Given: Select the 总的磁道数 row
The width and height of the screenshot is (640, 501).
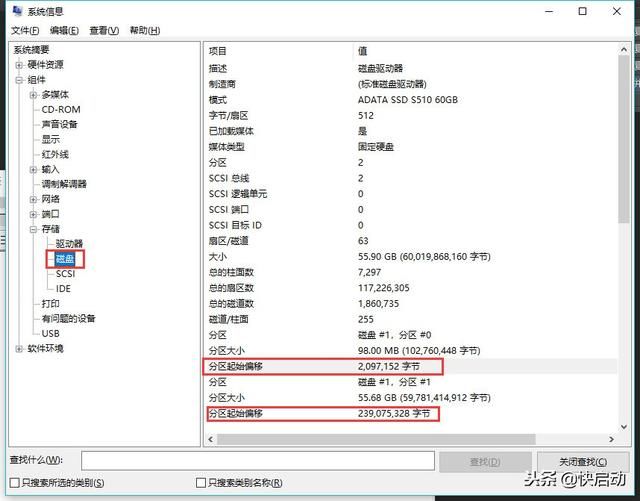Looking at the screenshot, I should [x=411, y=304].
